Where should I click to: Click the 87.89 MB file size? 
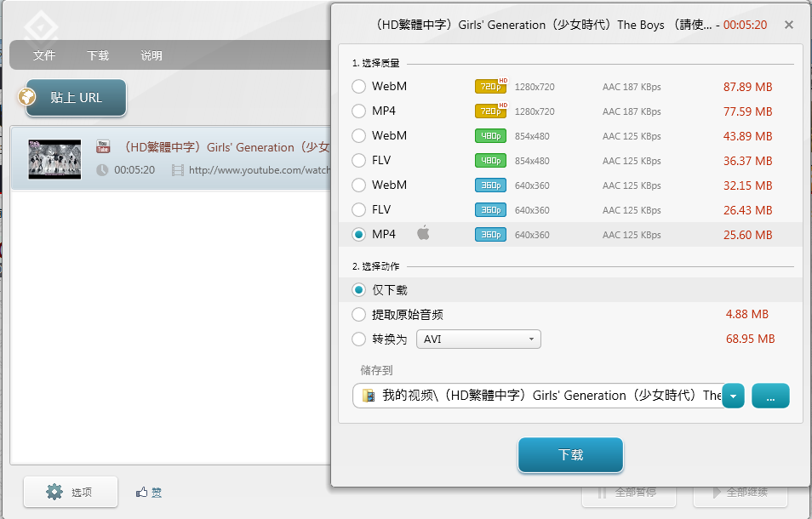(748, 87)
